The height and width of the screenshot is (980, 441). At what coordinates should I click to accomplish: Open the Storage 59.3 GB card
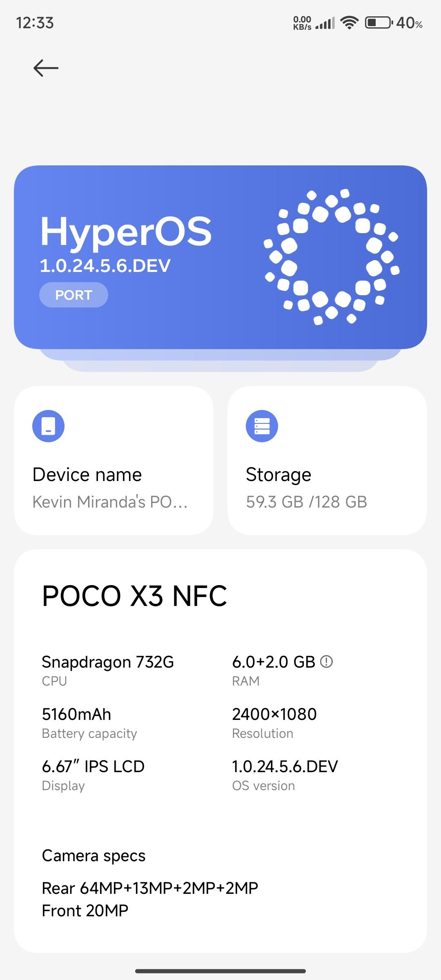pos(327,461)
